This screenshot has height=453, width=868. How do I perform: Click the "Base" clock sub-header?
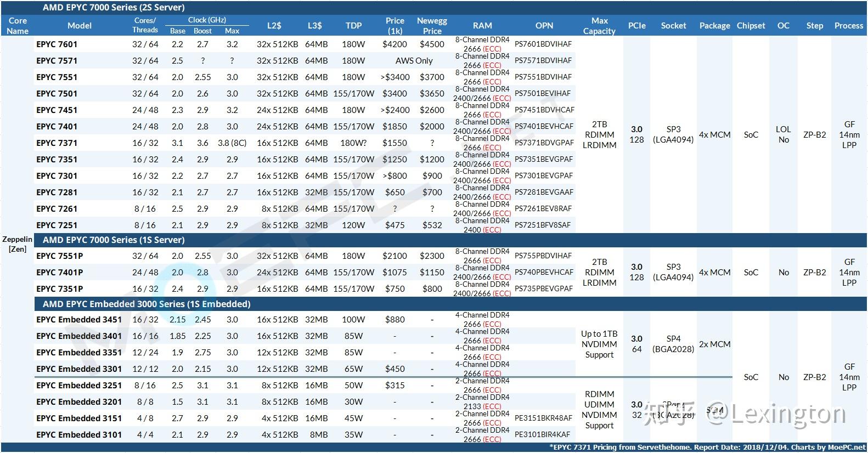click(x=178, y=31)
